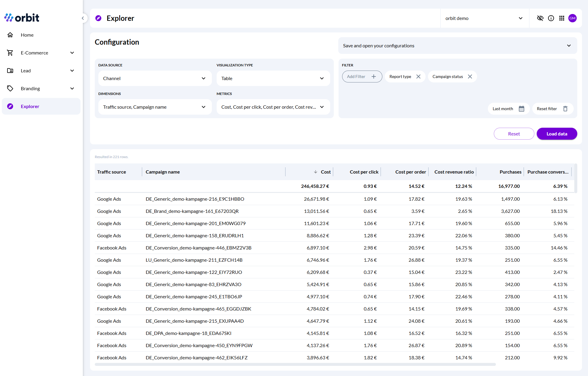This screenshot has height=376, width=588.
Task: Click the Home house icon
Action: click(10, 35)
